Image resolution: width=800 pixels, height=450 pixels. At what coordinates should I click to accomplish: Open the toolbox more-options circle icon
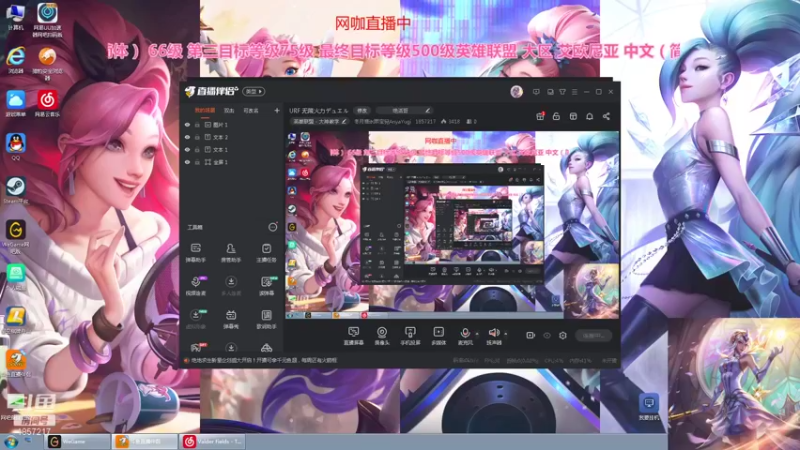click(x=273, y=227)
